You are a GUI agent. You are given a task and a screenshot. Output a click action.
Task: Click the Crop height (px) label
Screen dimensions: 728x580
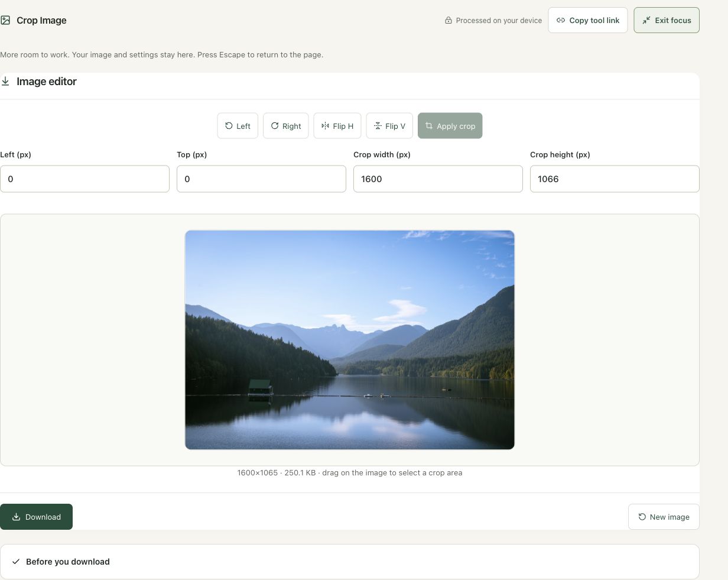point(560,155)
